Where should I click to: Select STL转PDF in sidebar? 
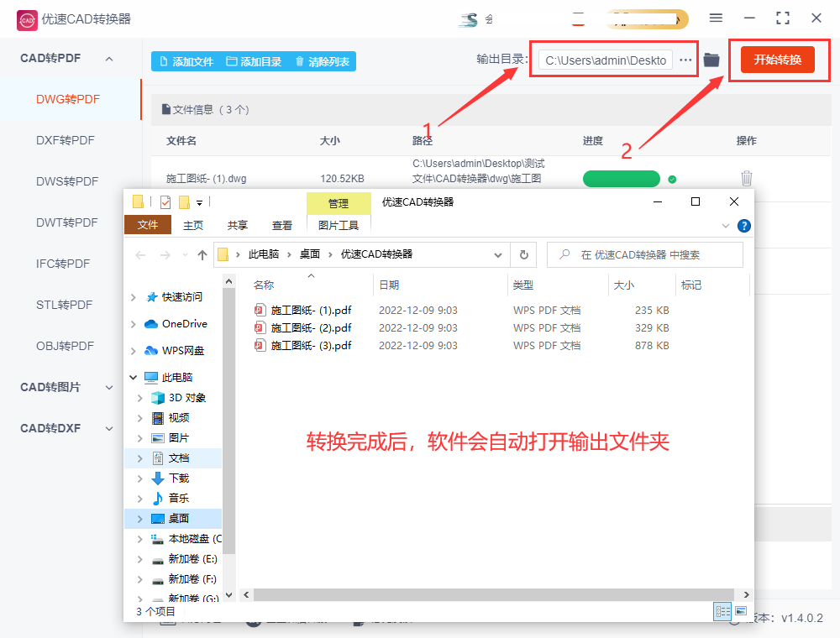click(x=65, y=305)
